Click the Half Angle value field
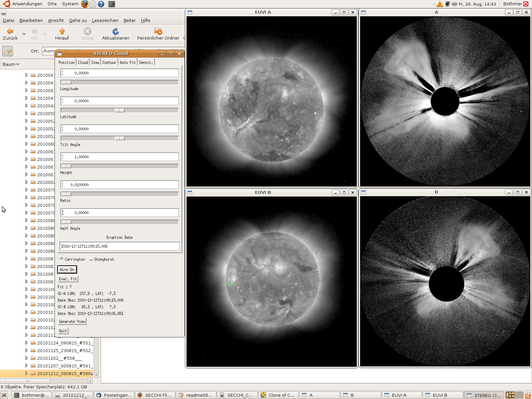This screenshot has height=399, width=532. tap(120, 212)
